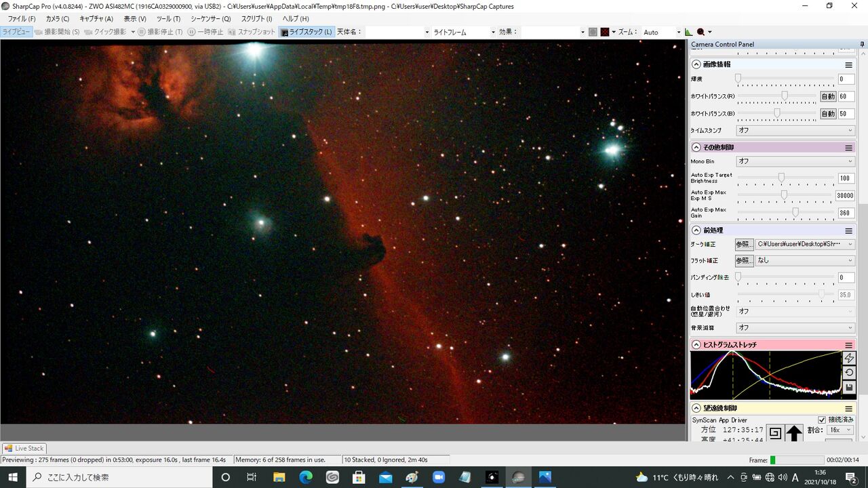Screen dimensions: 868x488
Task: Open the シーケンサー (Q) menu
Action: pos(210,19)
